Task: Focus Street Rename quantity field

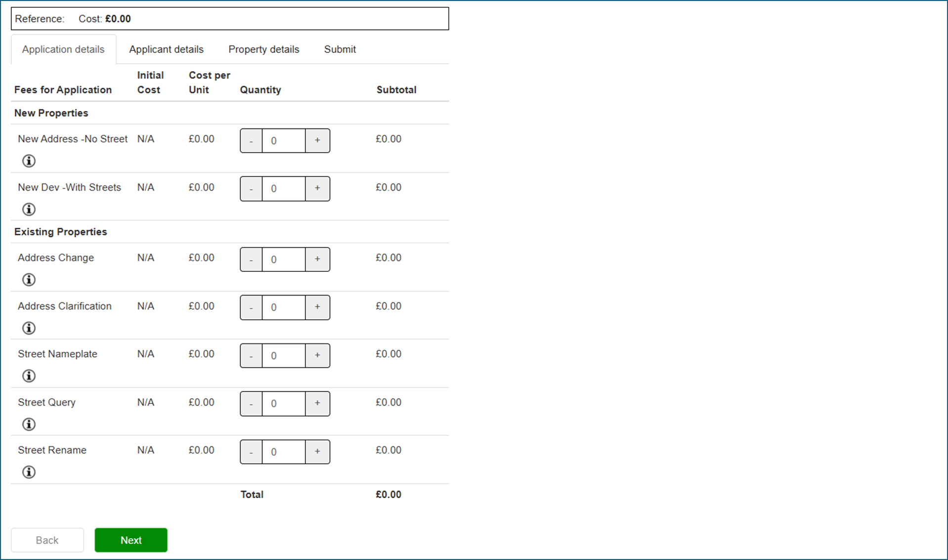Action: [284, 452]
